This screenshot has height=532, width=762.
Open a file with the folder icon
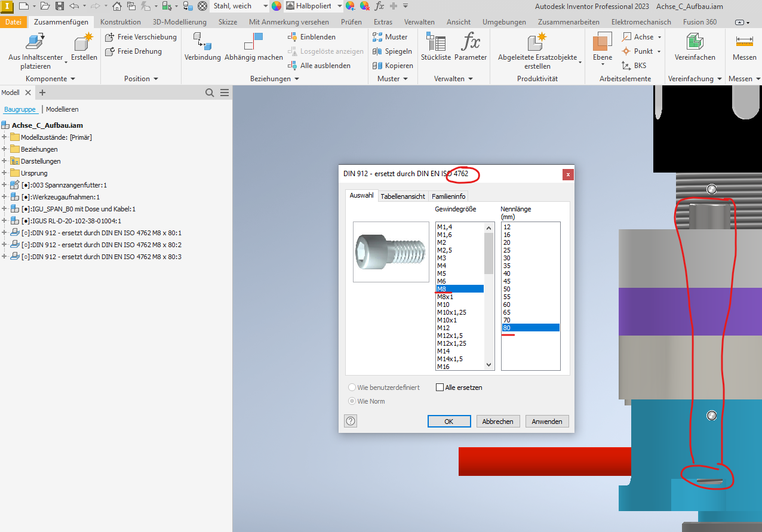click(45, 6)
